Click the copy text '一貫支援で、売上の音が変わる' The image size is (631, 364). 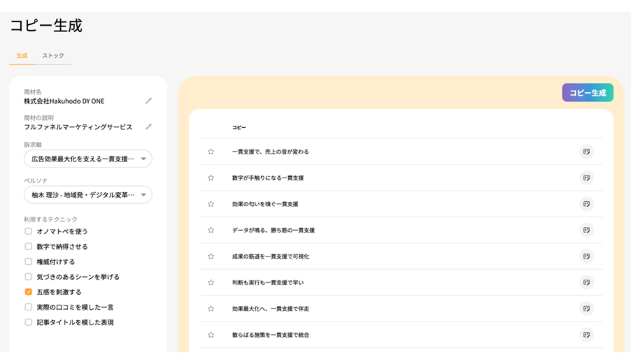[270, 152]
